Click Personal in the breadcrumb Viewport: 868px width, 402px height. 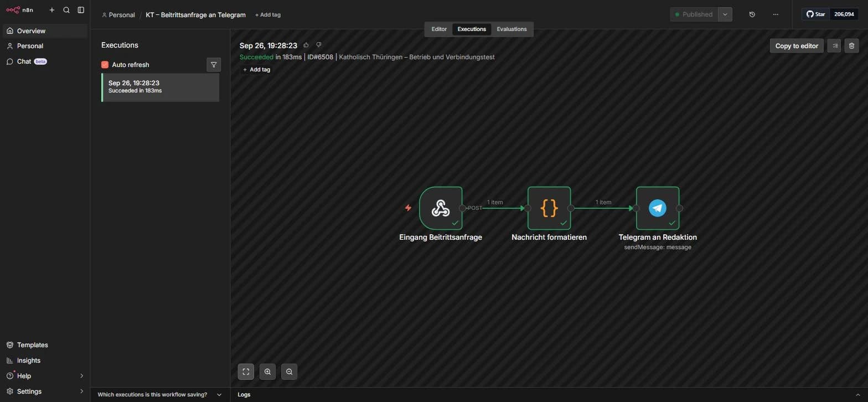[118, 15]
